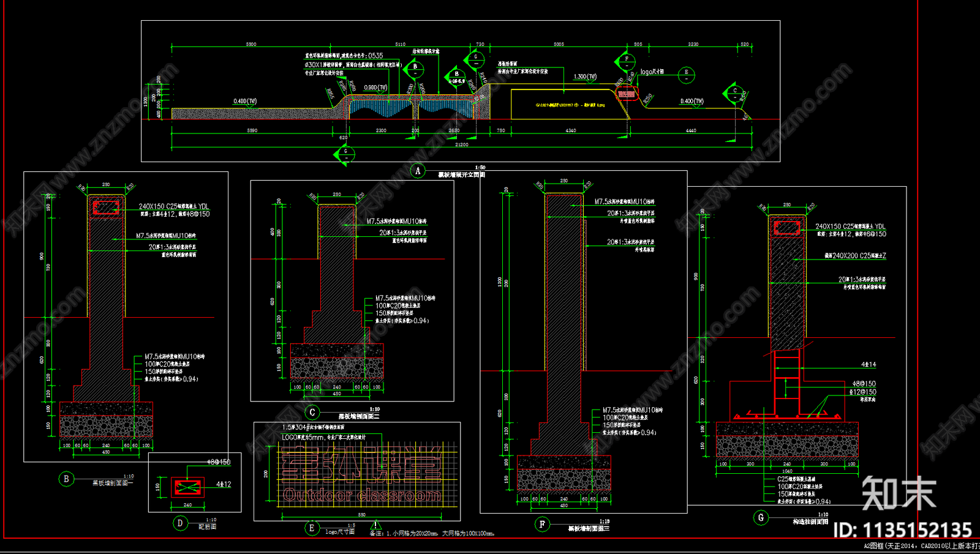The height and width of the screenshot is (554, 980).
Task: Select the red highlighted logo box in the elevation
Action: tap(626, 94)
